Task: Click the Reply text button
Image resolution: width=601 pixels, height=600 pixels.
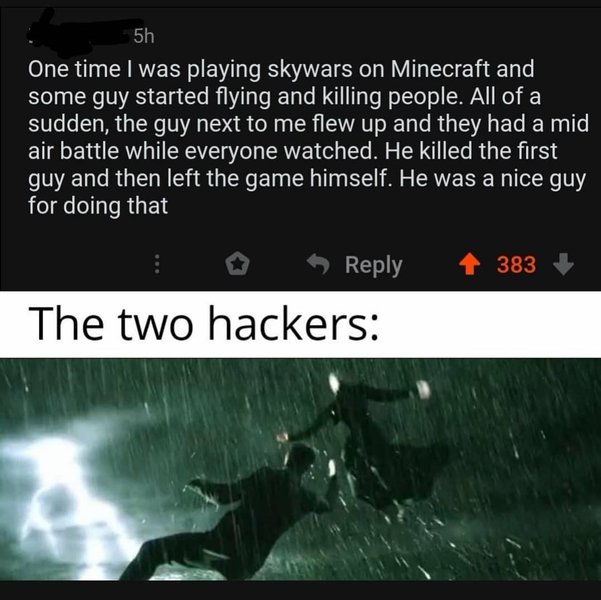Action: (373, 265)
